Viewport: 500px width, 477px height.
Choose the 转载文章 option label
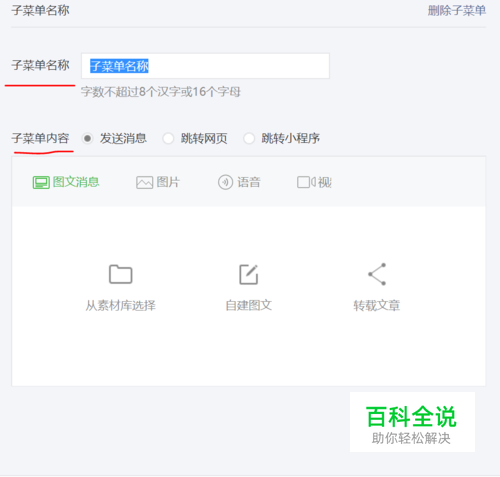click(x=377, y=305)
